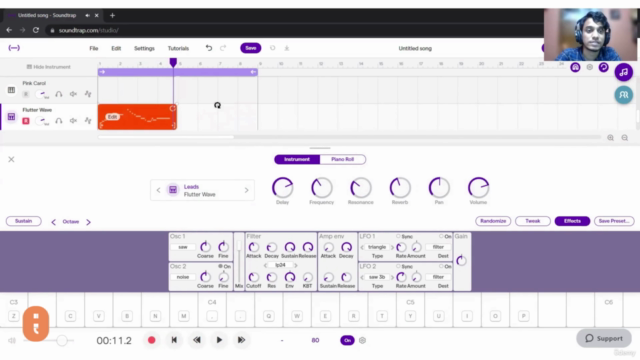Click the Effects button
This screenshot has width=640, height=360.
pos(572,221)
